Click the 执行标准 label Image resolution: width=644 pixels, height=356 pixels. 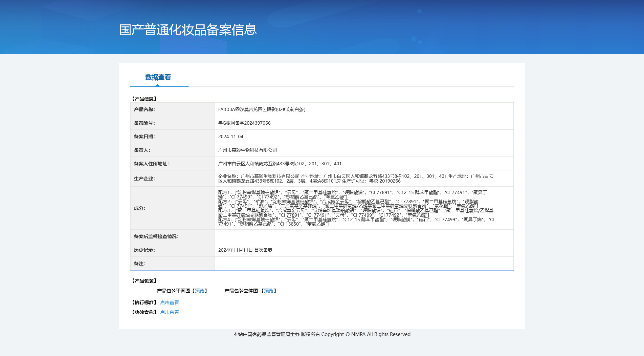point(144,302)
